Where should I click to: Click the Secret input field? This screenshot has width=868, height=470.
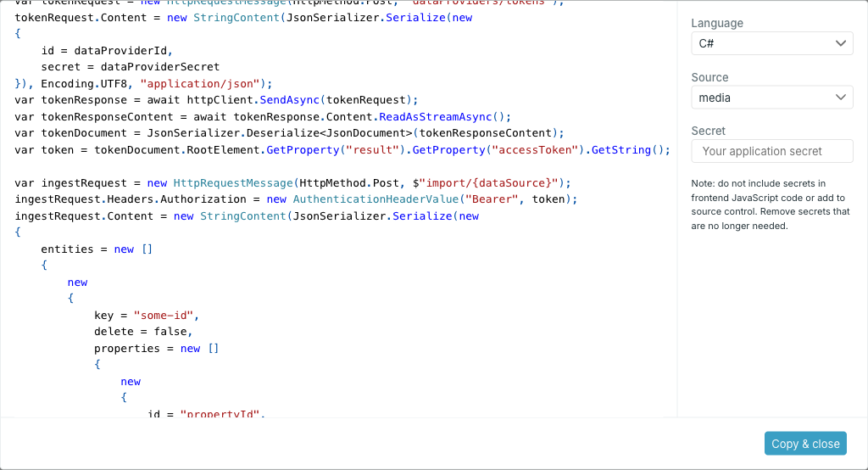pyautogui.click(x=771, y=151)
